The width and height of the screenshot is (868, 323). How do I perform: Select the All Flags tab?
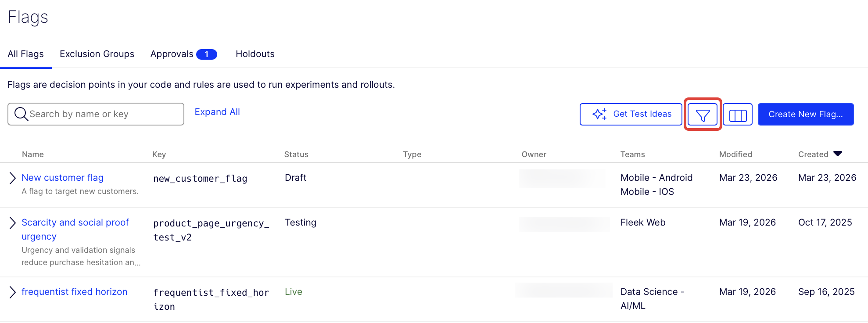26,54
